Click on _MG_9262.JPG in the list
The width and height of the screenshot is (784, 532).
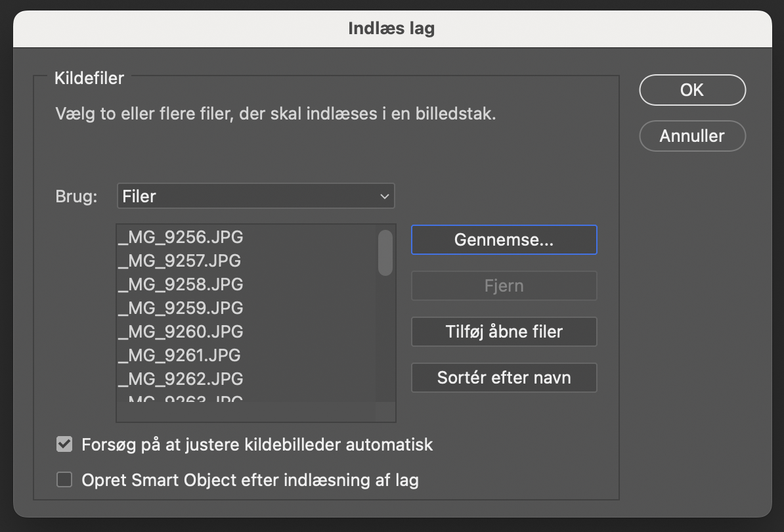tap(181, 379)
